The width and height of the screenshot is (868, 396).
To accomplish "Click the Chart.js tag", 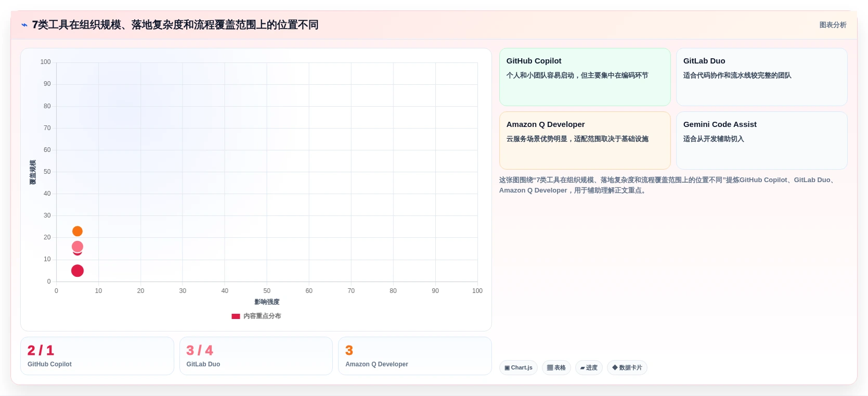I will tap(519, 367).
